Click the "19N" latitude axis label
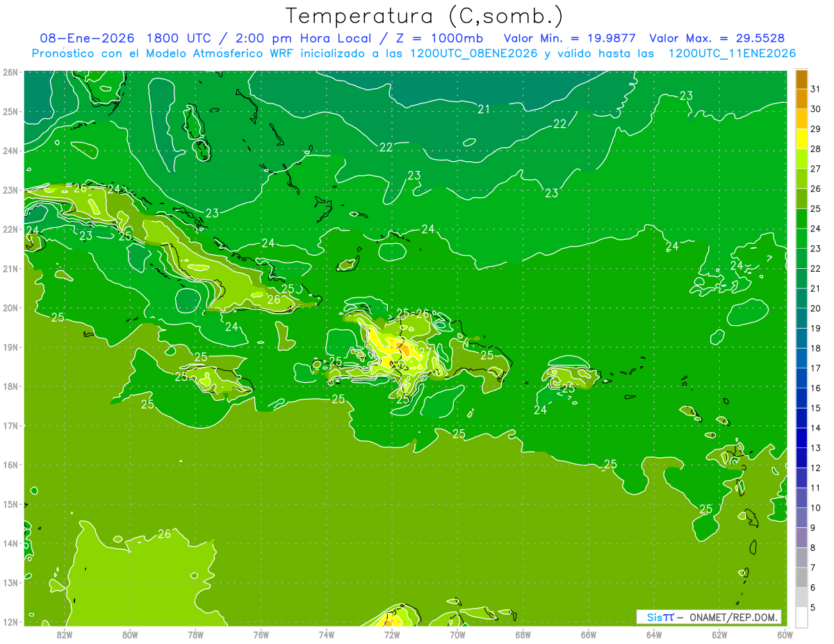 point(10,347)
